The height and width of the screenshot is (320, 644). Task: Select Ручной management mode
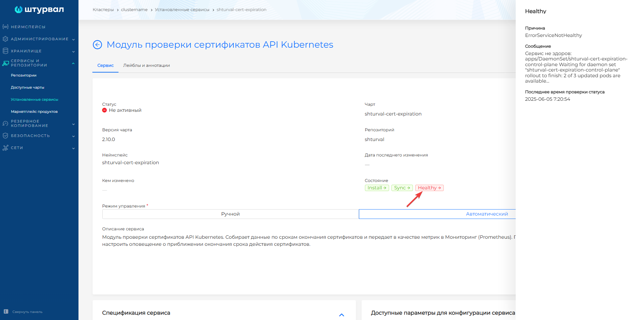[x=230, y=214]
